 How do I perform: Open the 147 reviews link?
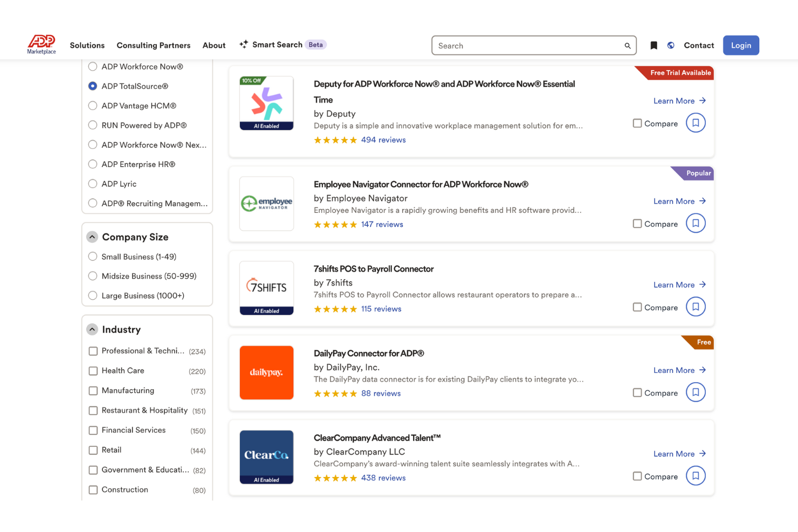[382, 225]
